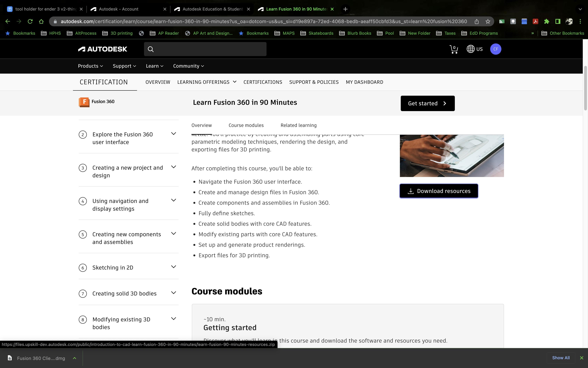Close the tool holder for ender 3 tab
This screenshot has width=588, height=368.
pyautogui.click(x=81, y=9)
